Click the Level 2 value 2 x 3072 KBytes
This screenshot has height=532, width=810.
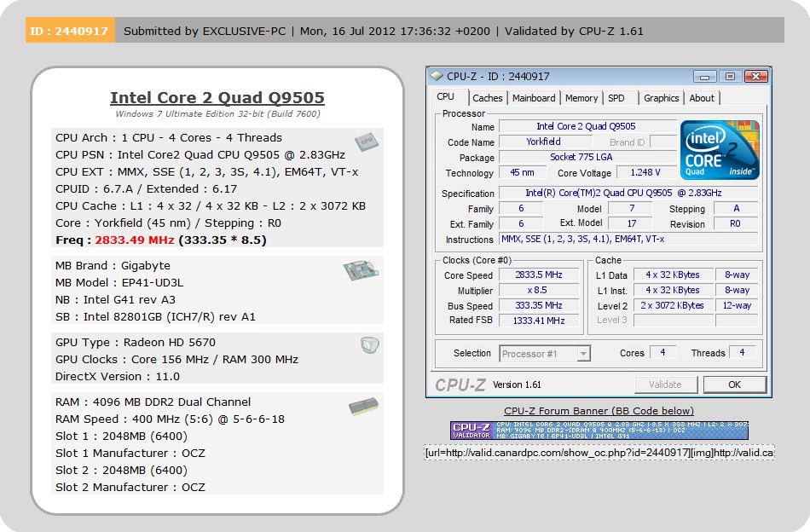tap(673, 305)
